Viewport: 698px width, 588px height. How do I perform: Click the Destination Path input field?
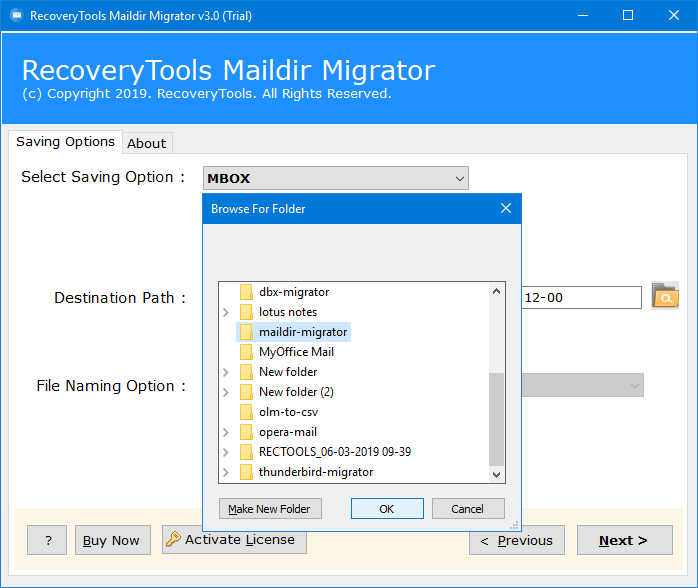(x=581, y=297)
